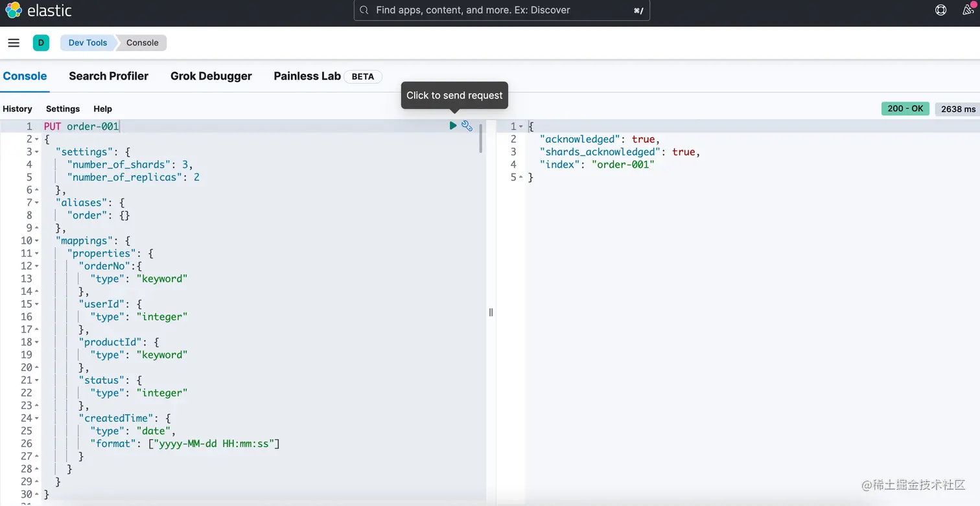Screen dimensions: 980x506
Task: Open the console Help menu
Action: (102, 109)
